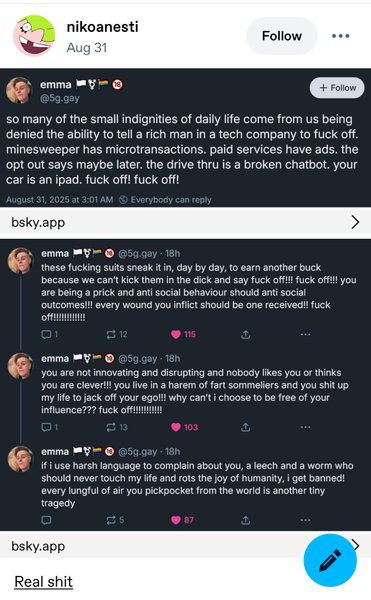Tap the blue pencil compose button
The height and width of the screenshot is (600, 371).
(x=330, y=560)
